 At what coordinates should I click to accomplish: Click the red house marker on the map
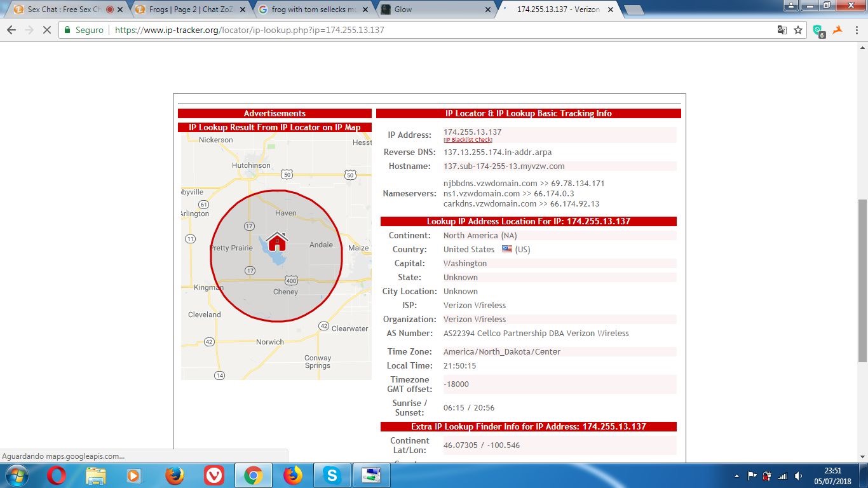click(276, 241)
